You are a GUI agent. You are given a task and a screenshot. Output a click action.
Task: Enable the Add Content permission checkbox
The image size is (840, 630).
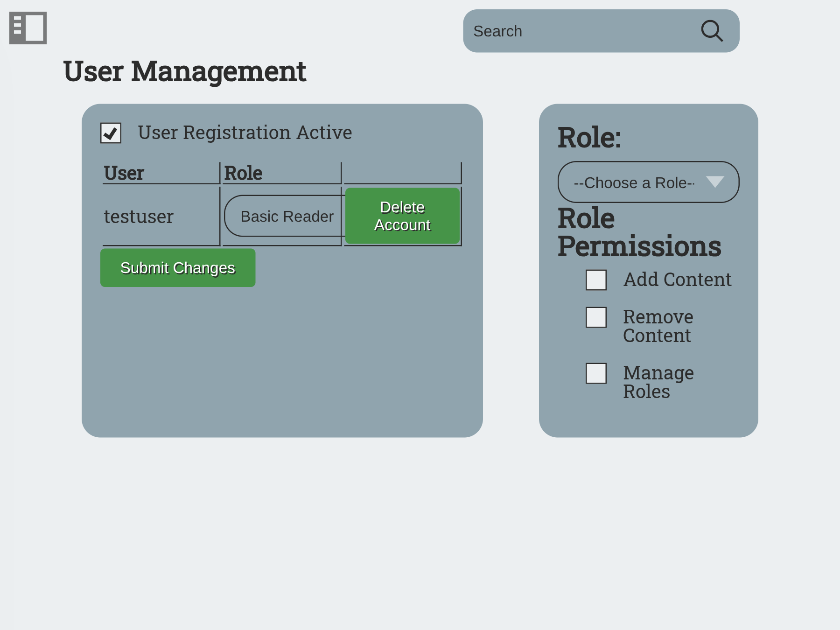[596, 280]
